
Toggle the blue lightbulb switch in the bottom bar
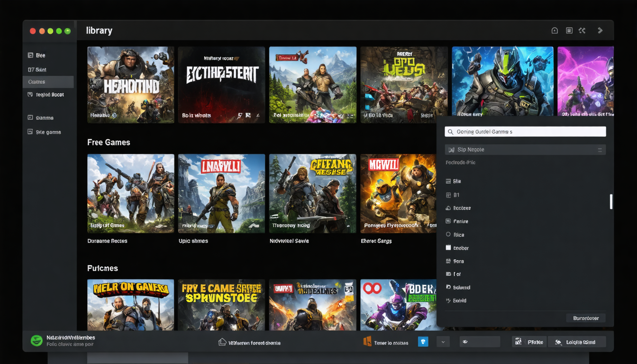pos(423,341)
